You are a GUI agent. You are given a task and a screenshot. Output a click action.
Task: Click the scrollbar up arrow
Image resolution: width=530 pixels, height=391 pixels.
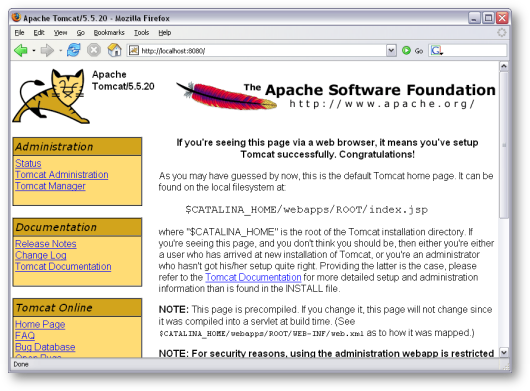504,66
